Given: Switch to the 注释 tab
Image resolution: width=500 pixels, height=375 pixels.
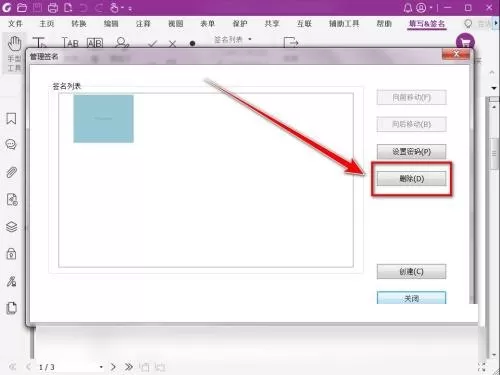Looking at the screenshot, I should [x=143, y=24].
